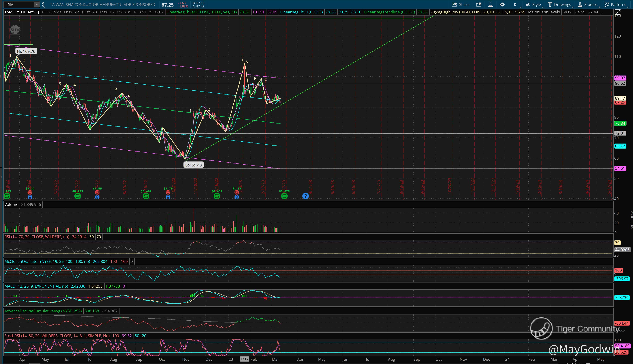633x364 pixels.
Task: Click the blue question mark event icon
Action: tap(305, 196)
